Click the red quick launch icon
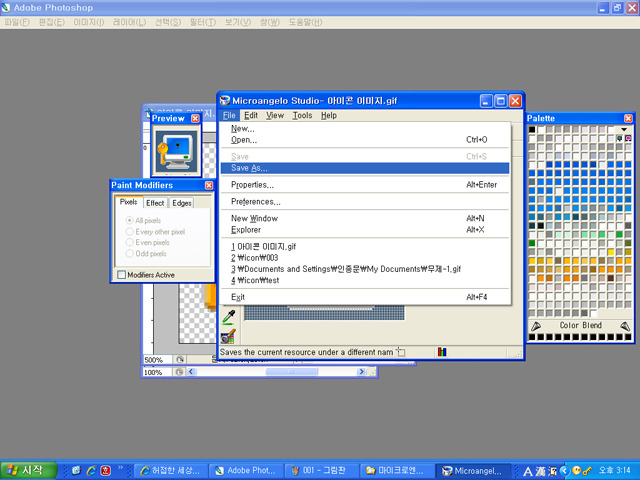This screenshot has height=480, width=640. click(x=106, y=470)
